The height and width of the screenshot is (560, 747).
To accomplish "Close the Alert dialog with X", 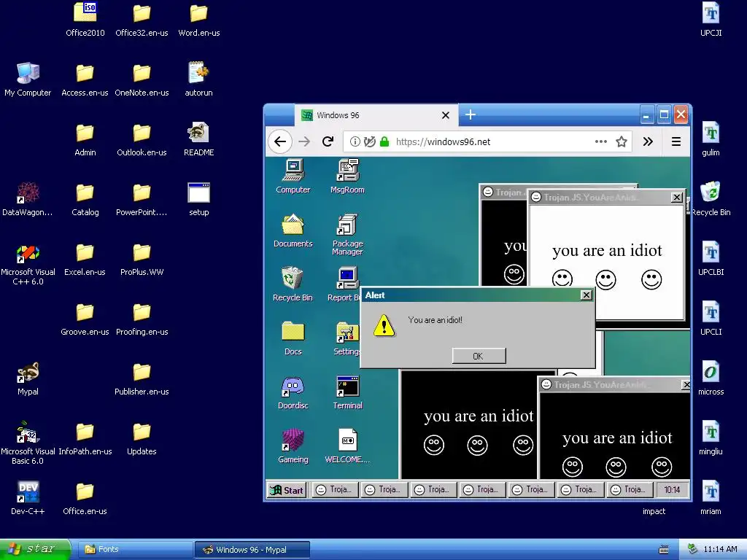I will [587, 295].
